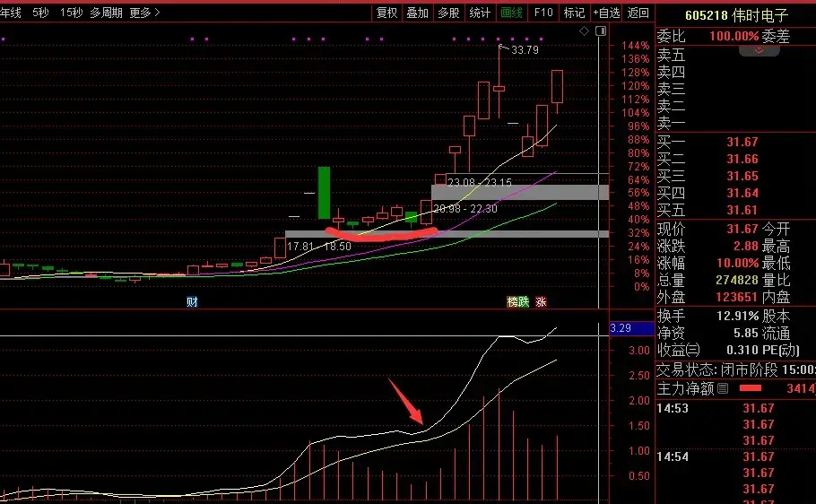Click the 返回 back button
Viewport: 816px width, 504px height.
[638, 13]
